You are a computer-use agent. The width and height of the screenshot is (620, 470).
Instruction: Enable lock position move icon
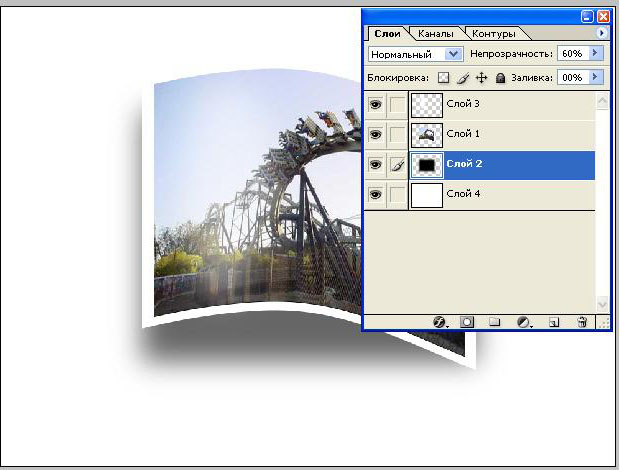(x=480, y=77)
